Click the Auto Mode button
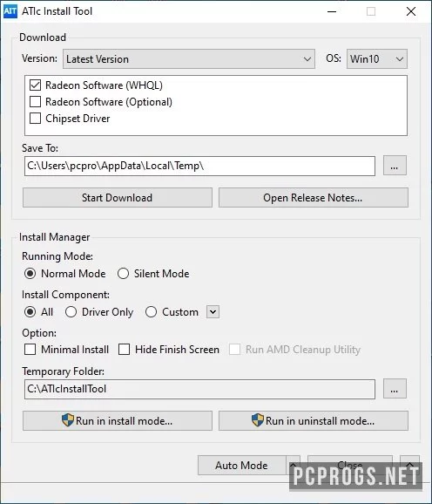Viewport: 432px width, 504px height. tap(241, 465)
